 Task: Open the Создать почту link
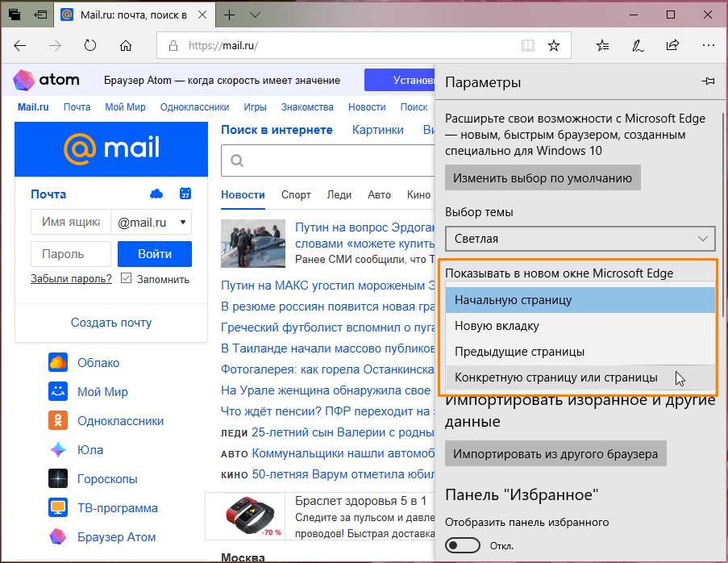(x=111, y=323)
